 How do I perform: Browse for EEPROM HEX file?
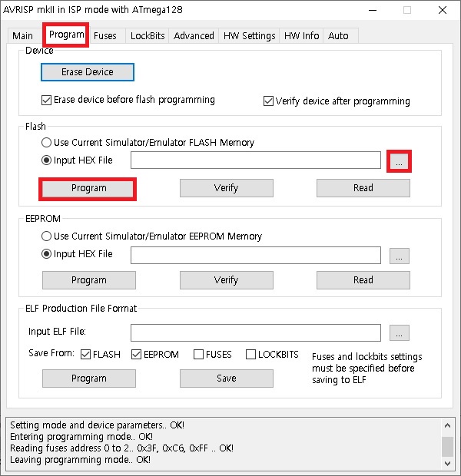[x=400, y=256]
